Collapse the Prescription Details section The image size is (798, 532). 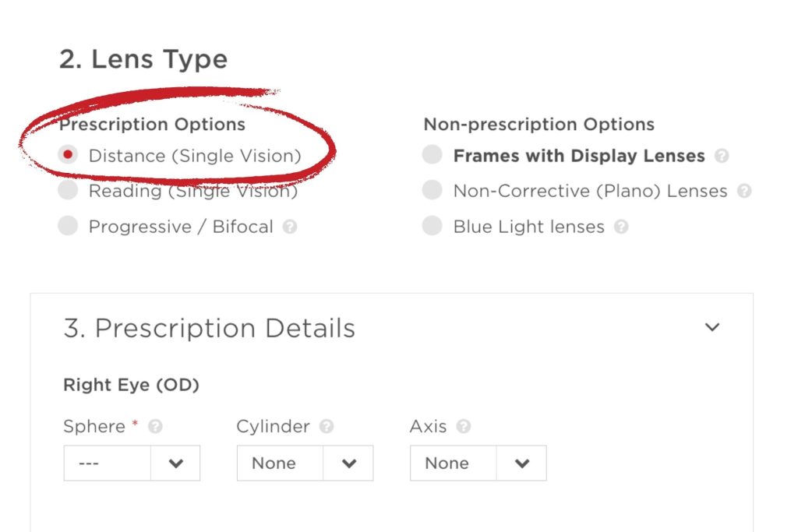(711, 328)
